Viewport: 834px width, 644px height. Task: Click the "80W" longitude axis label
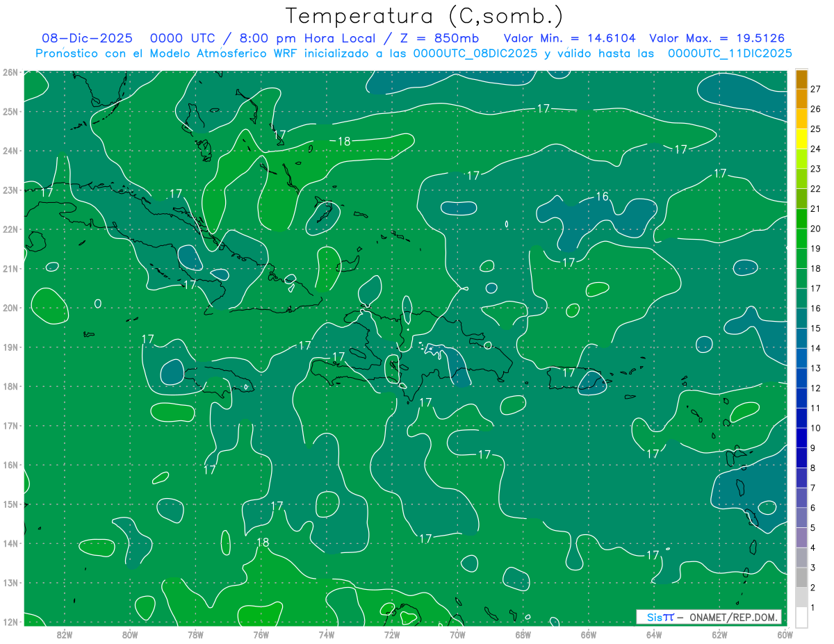(129, 634)
